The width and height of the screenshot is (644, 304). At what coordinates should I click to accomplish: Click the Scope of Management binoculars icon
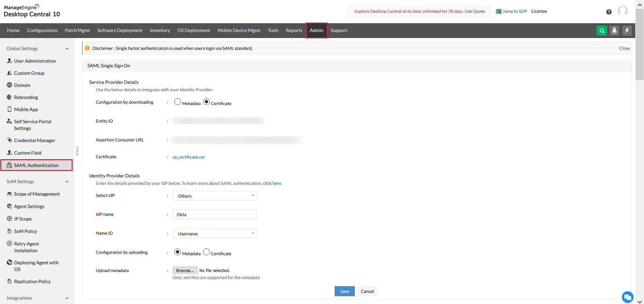tap(9, 194)
